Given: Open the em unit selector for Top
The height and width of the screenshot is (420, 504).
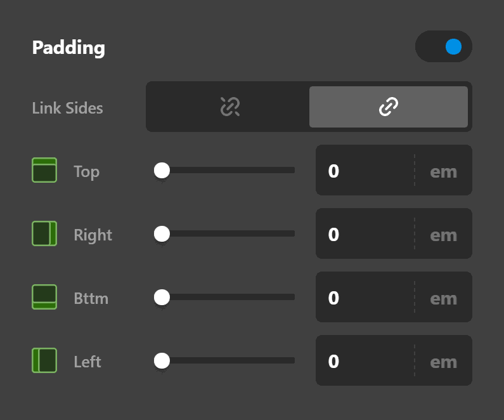Looking at the screenshot, I should coord(443,171).
